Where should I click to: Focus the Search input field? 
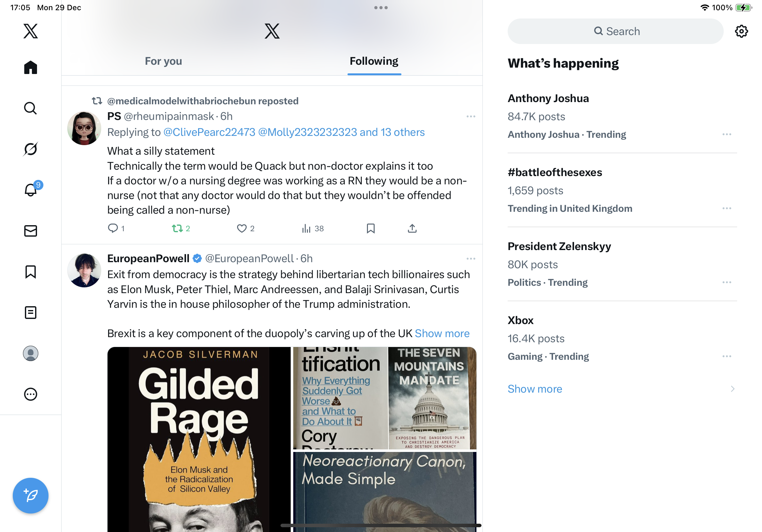tap(615, 32)
